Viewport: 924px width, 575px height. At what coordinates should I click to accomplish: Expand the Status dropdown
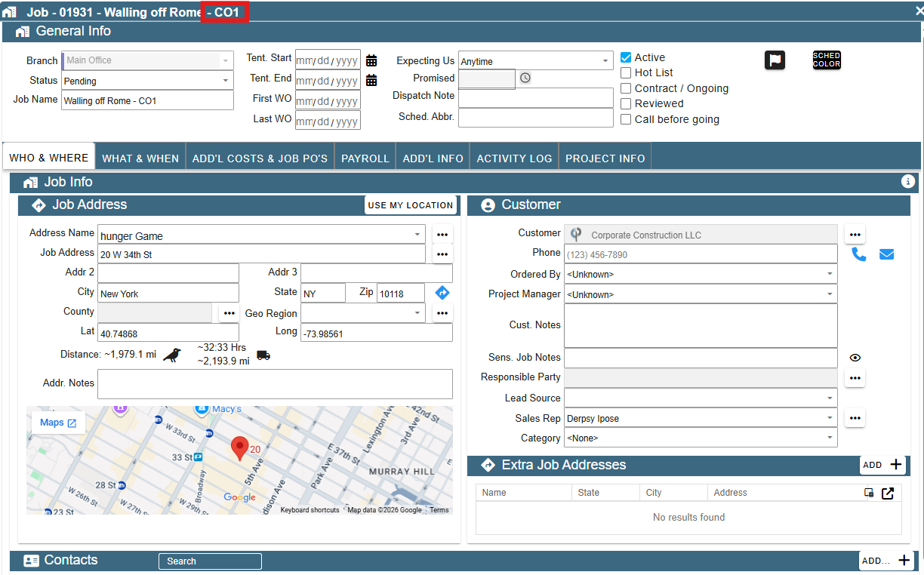point(147,81)
